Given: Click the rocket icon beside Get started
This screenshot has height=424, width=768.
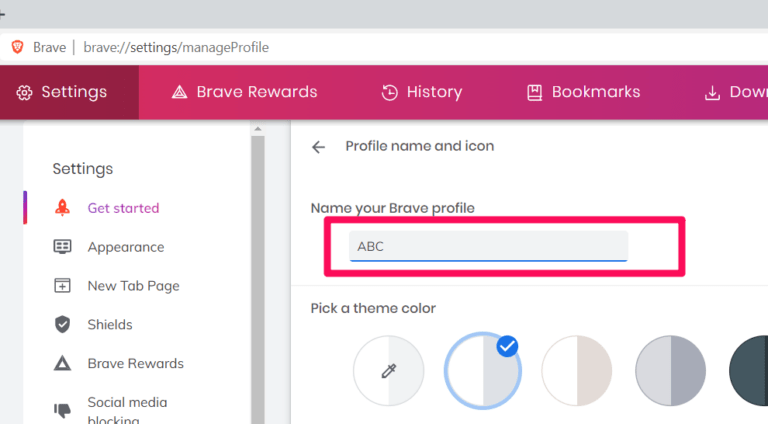Looking at the screenshot, I should [x=62, y=208].
